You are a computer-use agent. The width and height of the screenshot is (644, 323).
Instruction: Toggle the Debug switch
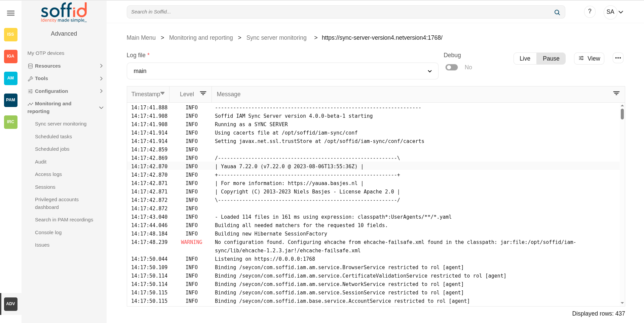pos(451,67)
